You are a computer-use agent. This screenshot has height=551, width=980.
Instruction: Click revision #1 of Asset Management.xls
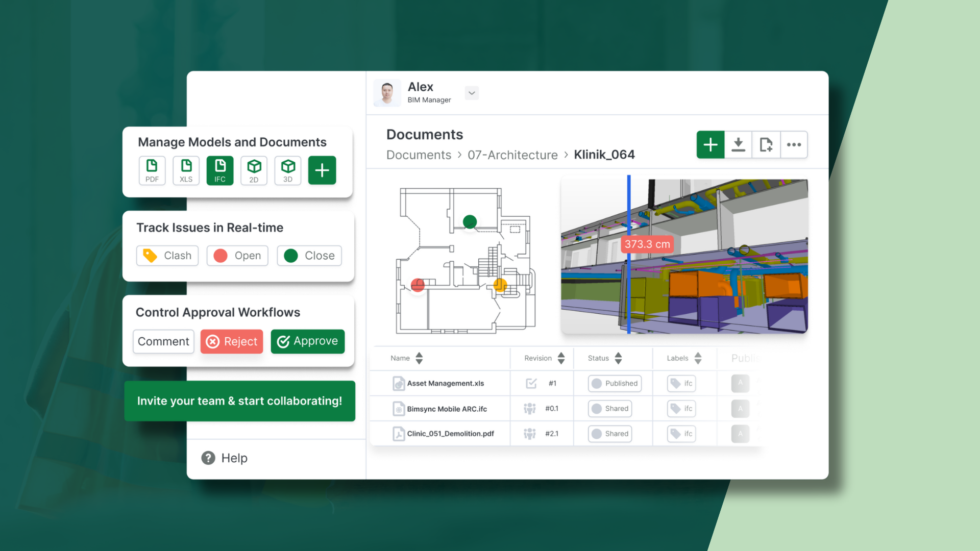pyautogui.click(x=552, y=384)
